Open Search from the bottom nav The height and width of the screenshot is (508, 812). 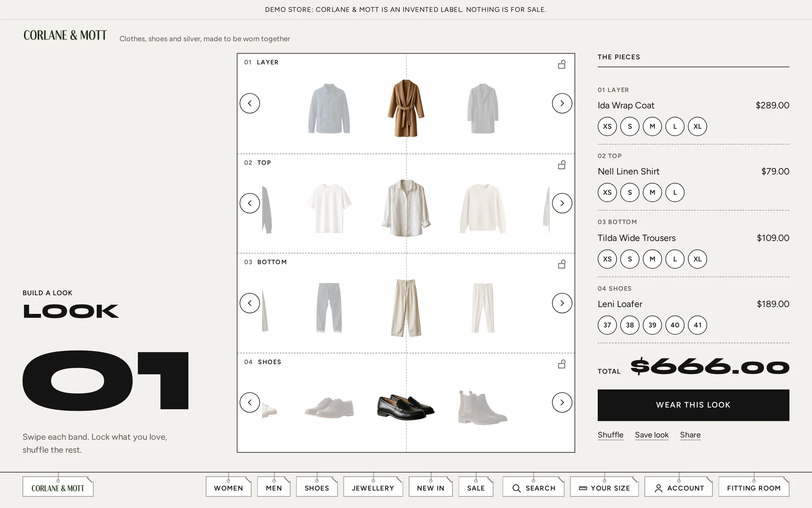pyautogui.click(x=533, y=487)
